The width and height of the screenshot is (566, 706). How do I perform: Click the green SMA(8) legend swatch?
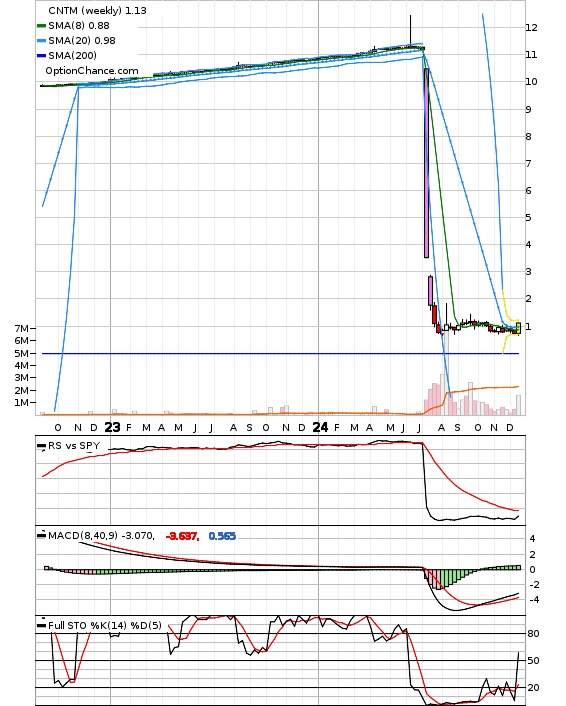[41, 26]
